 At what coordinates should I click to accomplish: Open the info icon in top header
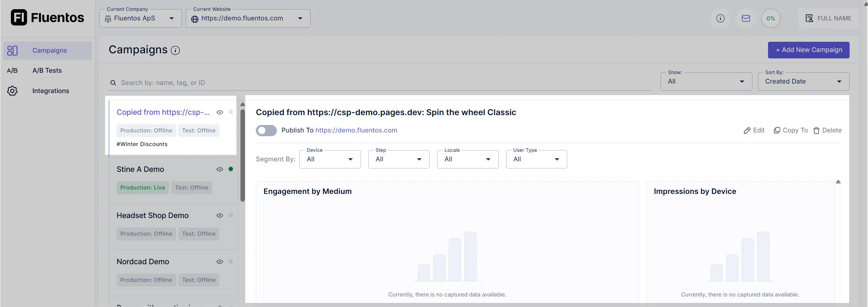(720, 18)
